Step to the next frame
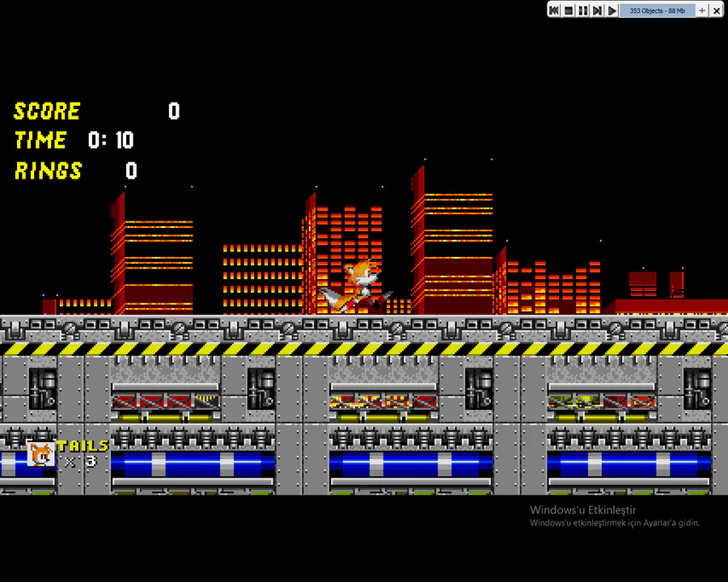The width and height of the screenshot is (728, 582). pos(598,11)
